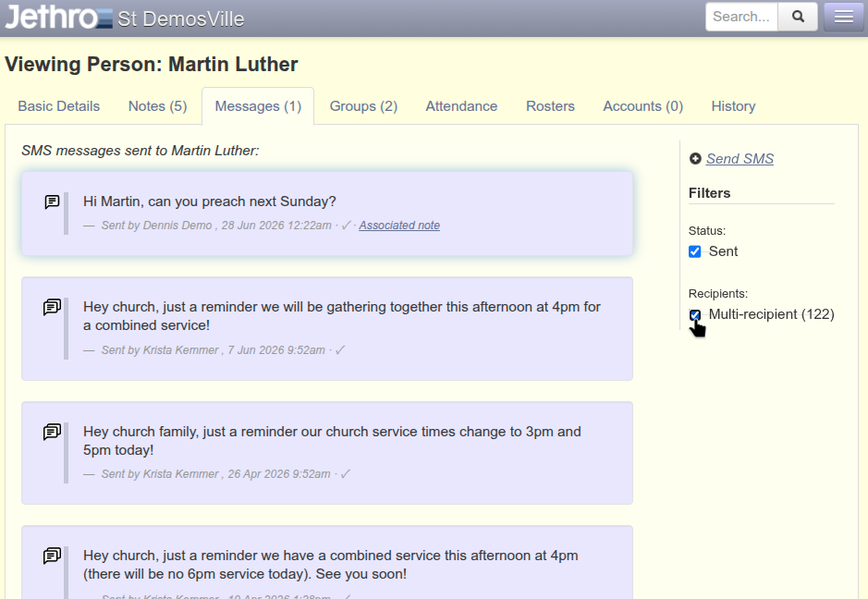Open the Associated note link
868x599 pixels.
(x=399, y=226)
